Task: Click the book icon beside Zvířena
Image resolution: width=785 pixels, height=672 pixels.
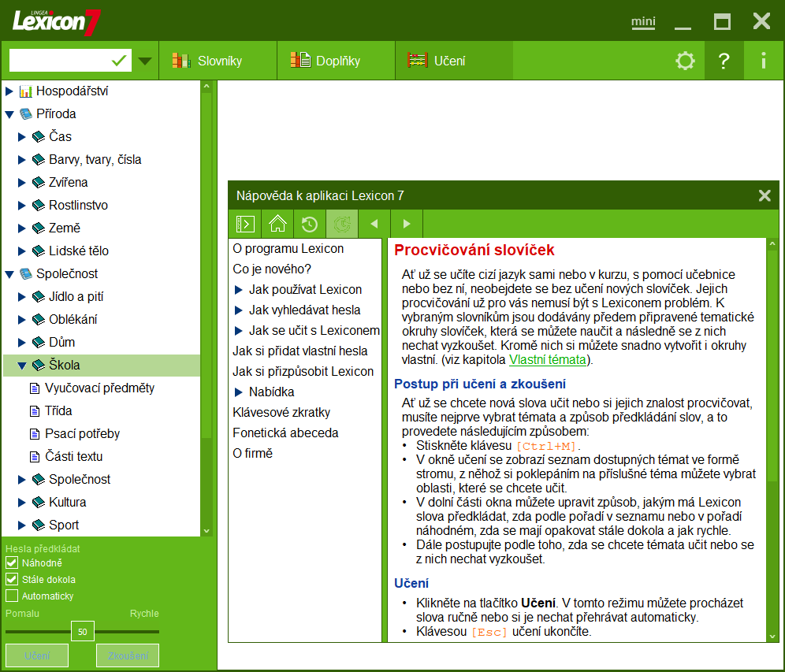Action: 39,183
